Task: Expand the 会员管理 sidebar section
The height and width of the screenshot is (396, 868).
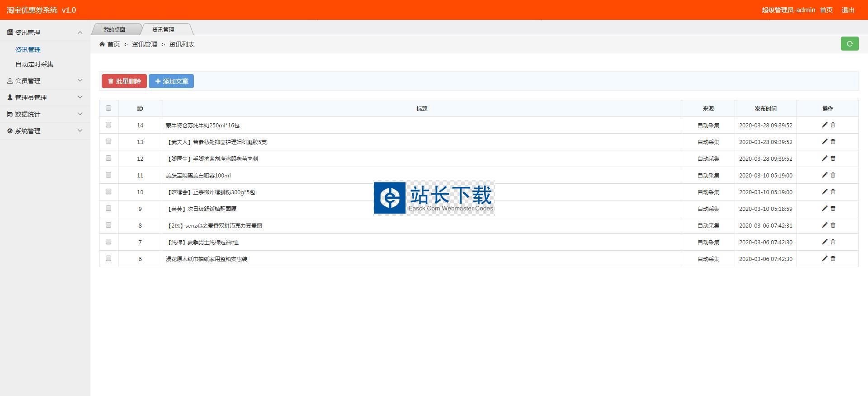Action: (x=45, y=81)
